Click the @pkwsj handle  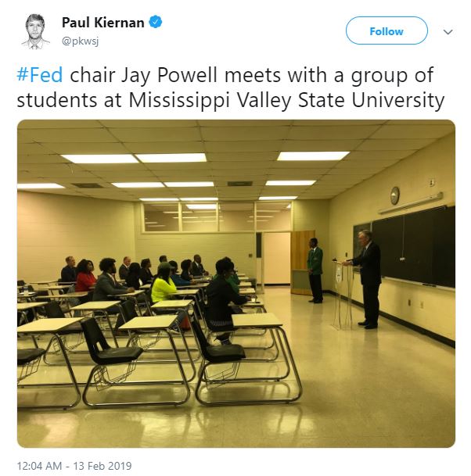click(x=81, y=39)
